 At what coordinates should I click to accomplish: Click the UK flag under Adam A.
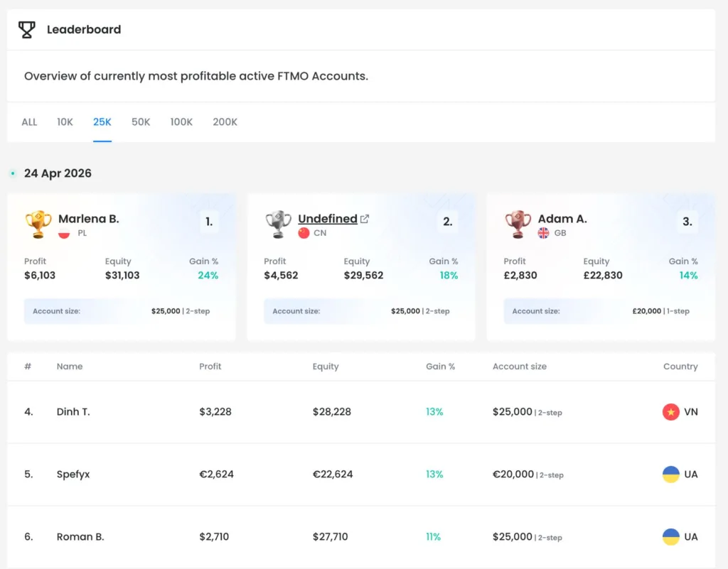[x=543, y=233]
